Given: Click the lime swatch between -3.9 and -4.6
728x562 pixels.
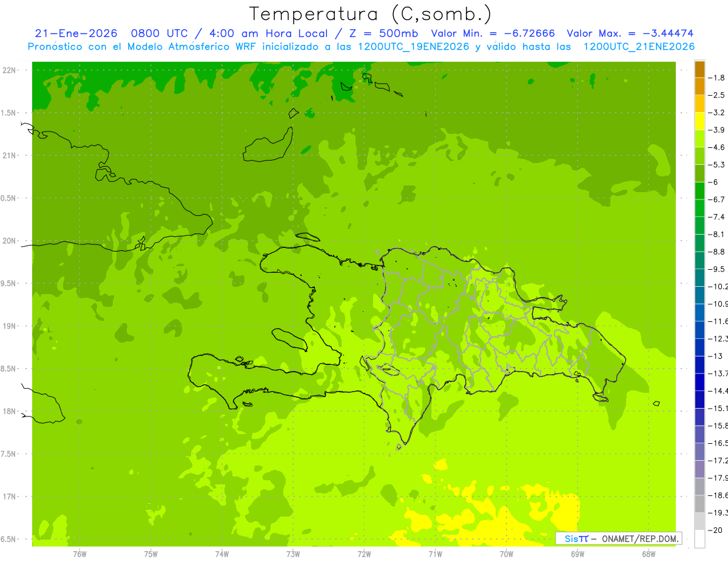Looking at the screenshot, I should click(699, 139).
